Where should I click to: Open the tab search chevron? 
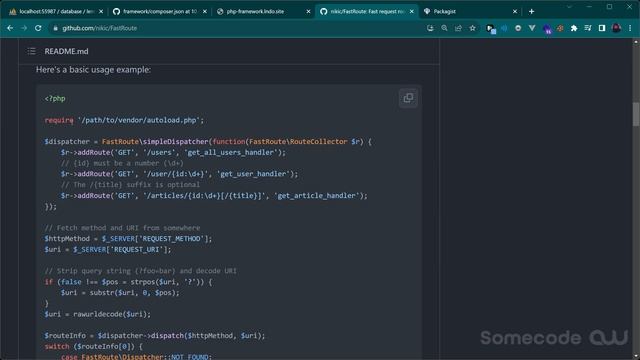coord(569,7)
